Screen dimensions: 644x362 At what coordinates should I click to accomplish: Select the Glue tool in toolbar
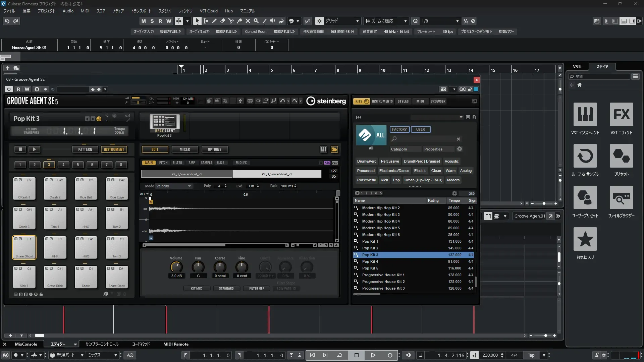click(239, 21)
